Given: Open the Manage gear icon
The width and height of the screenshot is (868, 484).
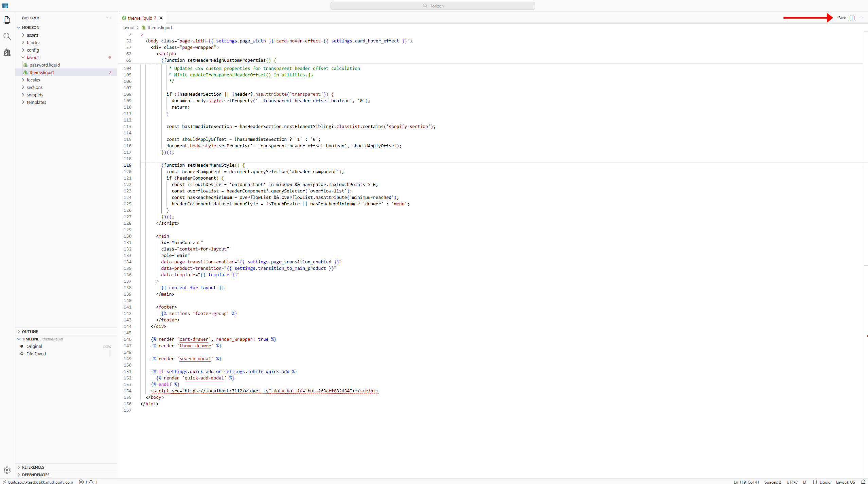Looking at the screenshot, I should pos(7,470).
